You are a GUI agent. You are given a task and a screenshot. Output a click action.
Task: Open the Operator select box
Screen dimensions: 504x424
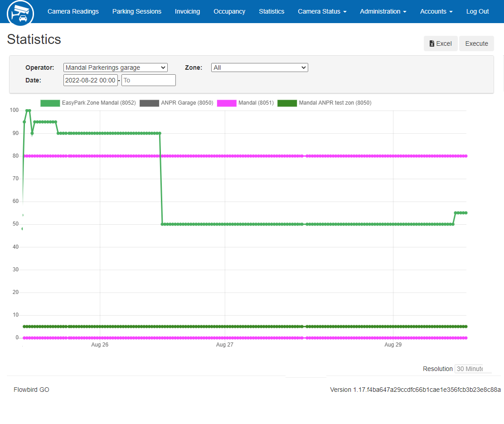point(116,67)
